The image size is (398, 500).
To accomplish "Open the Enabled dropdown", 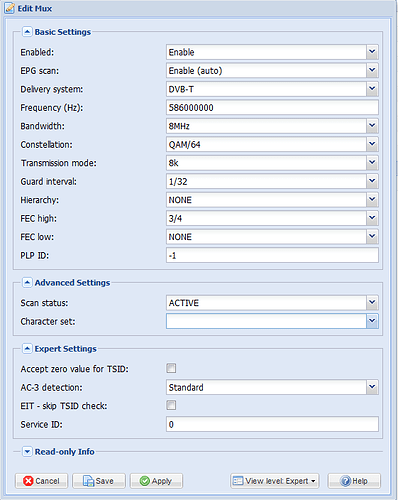I will 372,52.
